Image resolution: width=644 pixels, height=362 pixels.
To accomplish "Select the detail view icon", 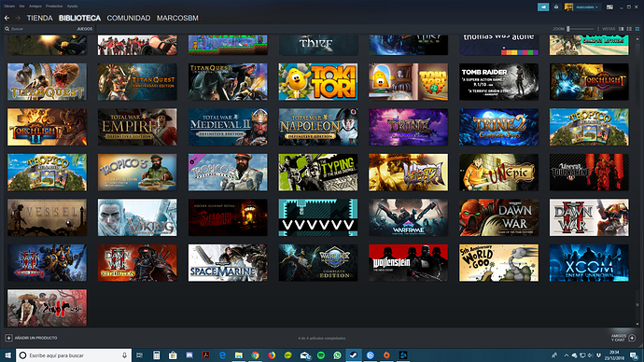I will [x=622, y=29].
